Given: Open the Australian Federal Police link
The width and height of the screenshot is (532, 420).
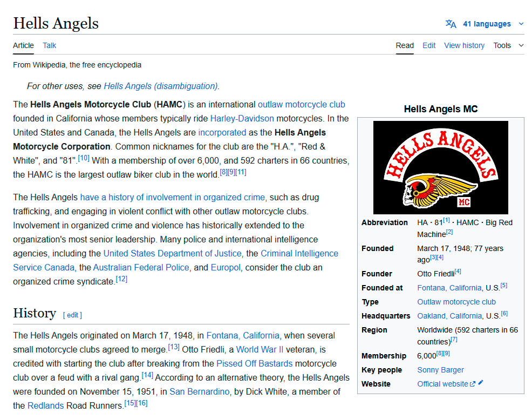Looking at the screenshot, I should [141, 268].
